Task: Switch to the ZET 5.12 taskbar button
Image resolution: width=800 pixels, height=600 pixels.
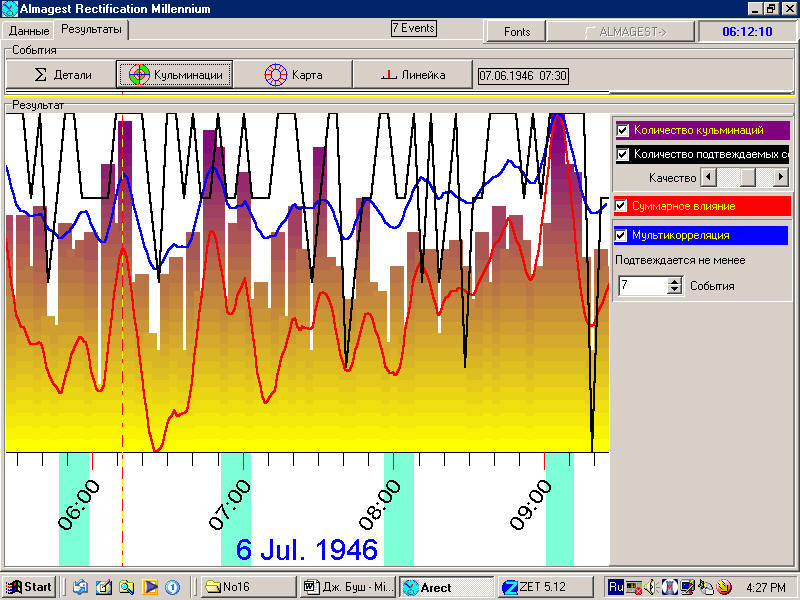Action: coord(545,587)
